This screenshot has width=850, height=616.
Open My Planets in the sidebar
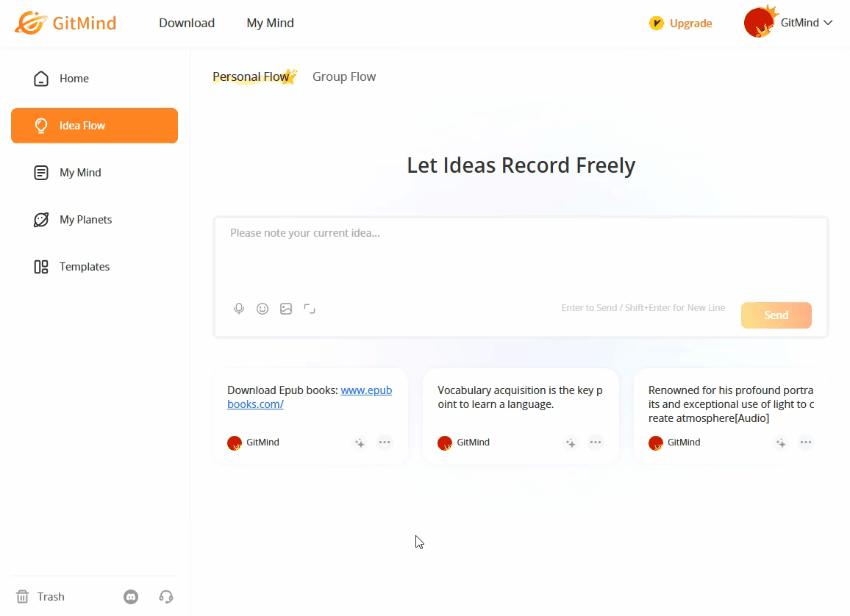85,220
